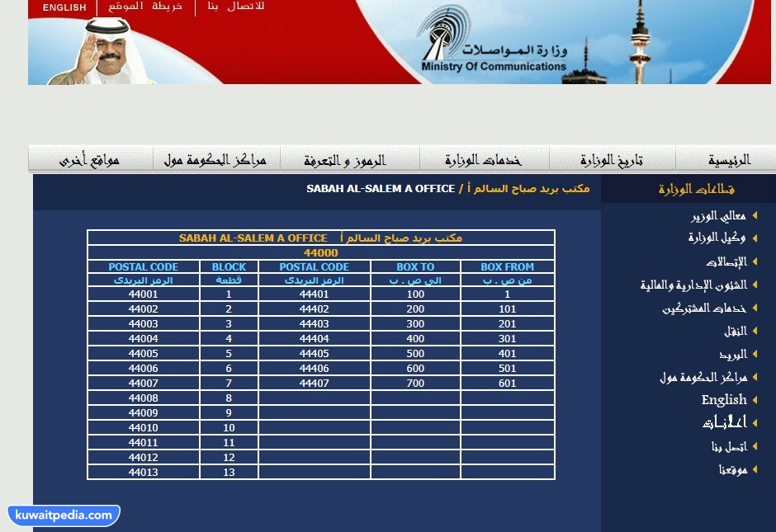This screenshot has width=776, height=532.
Task: Select postal code 44001 cell
Action: (143, 294)
